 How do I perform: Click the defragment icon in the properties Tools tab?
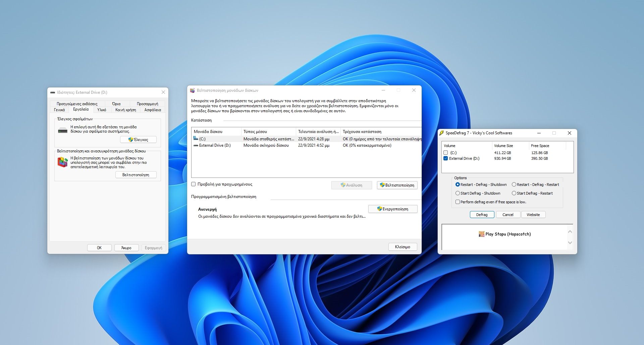point(62,162)
